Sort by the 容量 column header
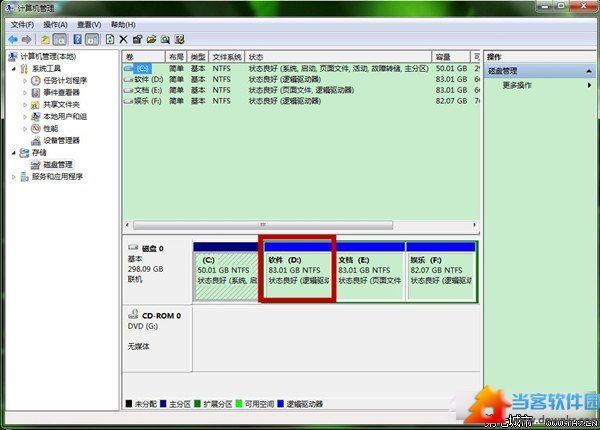Screen dimensions: 600x430 pos(451,57)
